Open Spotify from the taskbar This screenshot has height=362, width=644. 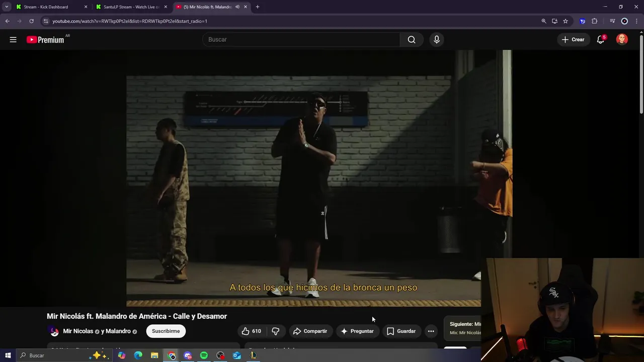pyautogui.click(x=204, y=355)
